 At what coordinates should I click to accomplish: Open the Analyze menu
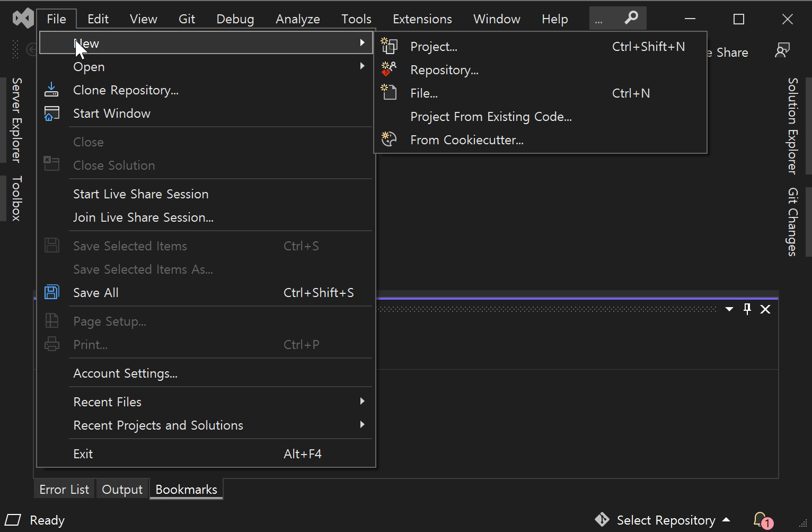(298, 19)
